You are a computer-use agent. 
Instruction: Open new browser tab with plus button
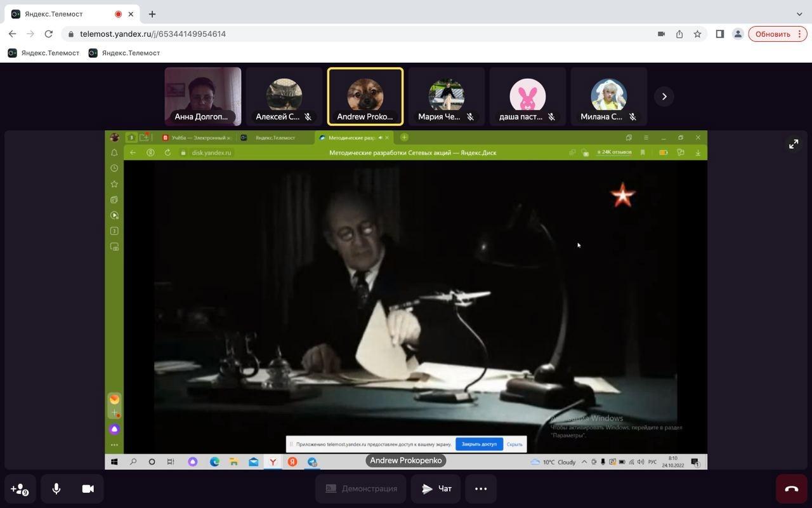152,14
